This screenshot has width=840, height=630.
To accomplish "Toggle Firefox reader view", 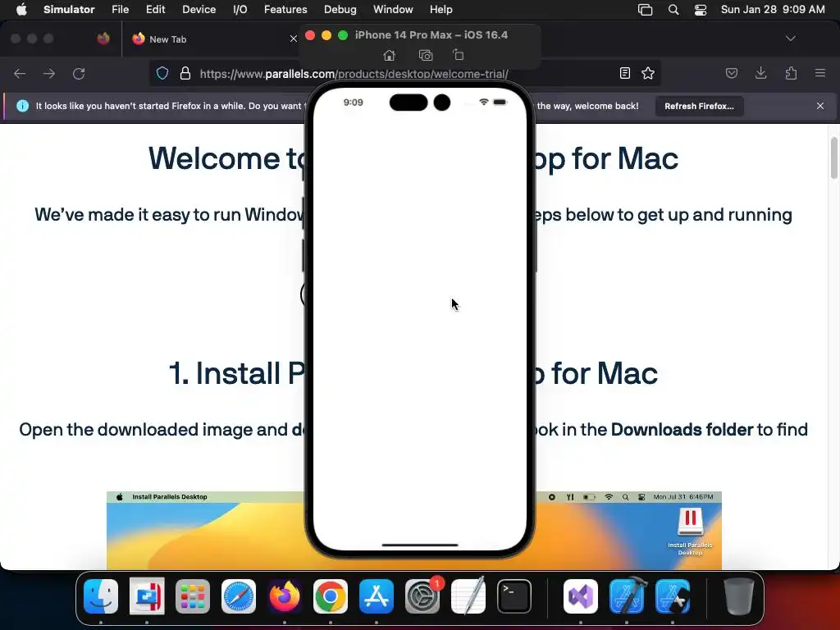I will (624, 73).
